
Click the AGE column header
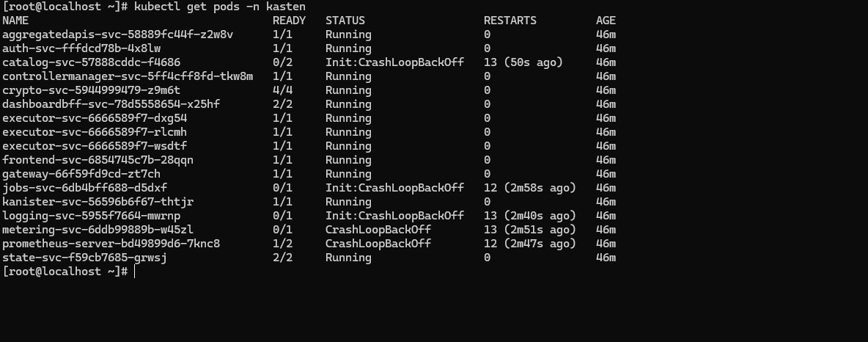point(606,21)
